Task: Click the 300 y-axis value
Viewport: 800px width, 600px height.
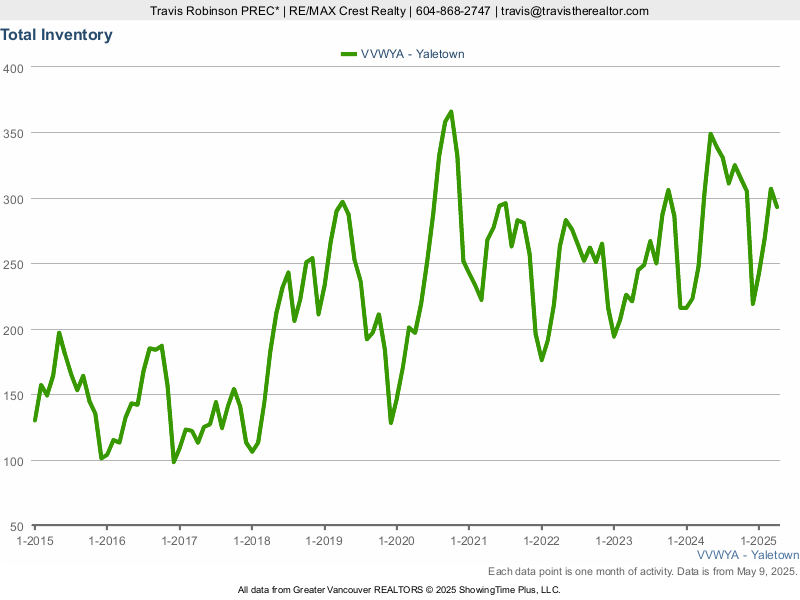Action: coord(13,200)
